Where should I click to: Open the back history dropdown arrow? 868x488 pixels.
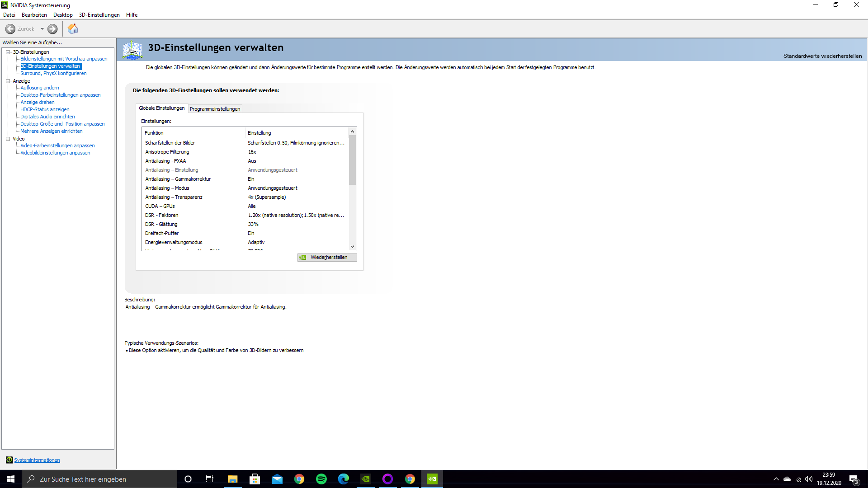[x=42, y=29]
